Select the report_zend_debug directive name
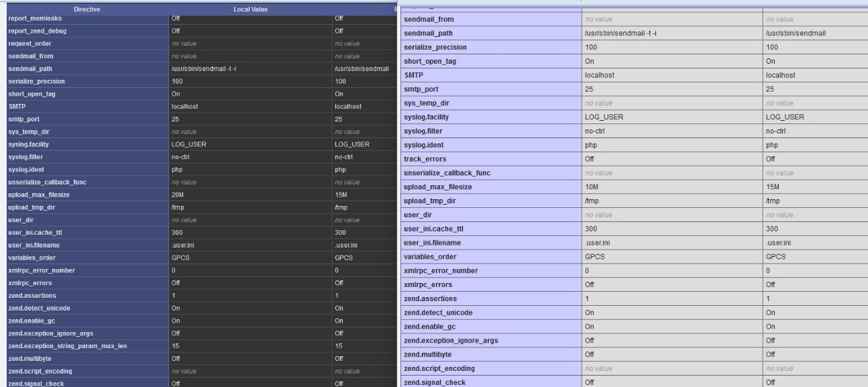The image size is (868, 387). pyautogui.click(x=37, y=31)
